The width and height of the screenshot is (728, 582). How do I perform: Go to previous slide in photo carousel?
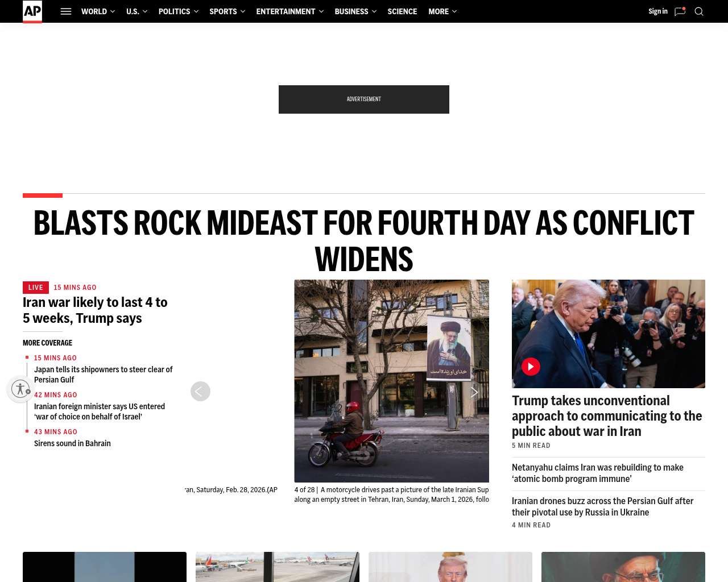coord(200,391)
